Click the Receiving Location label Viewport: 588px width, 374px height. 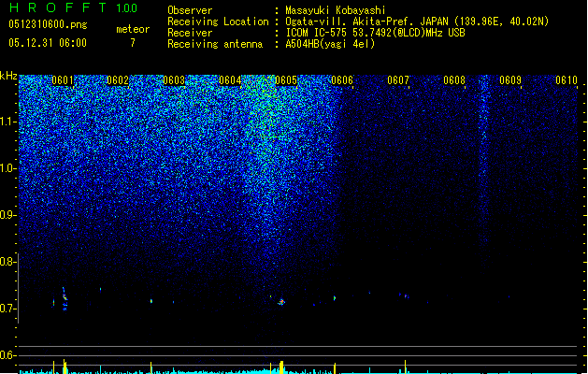[x=218, y=22]
